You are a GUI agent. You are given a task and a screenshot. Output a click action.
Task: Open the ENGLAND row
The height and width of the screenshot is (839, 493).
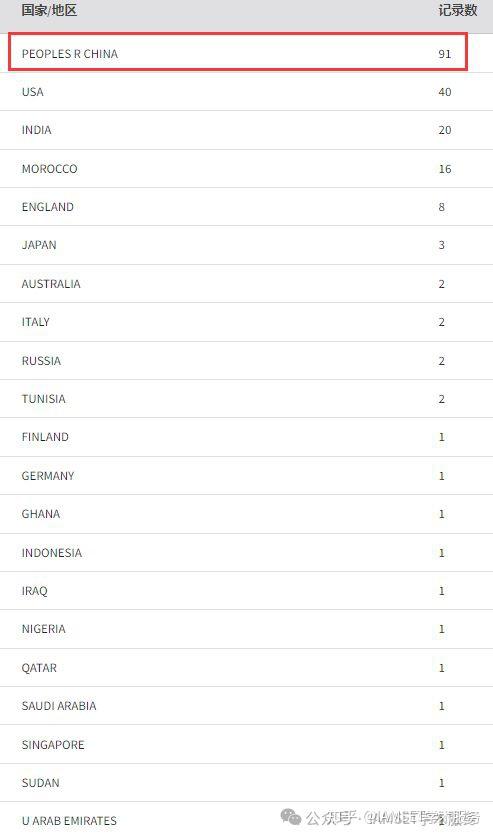pyautogui.click(x=246, y=207)
